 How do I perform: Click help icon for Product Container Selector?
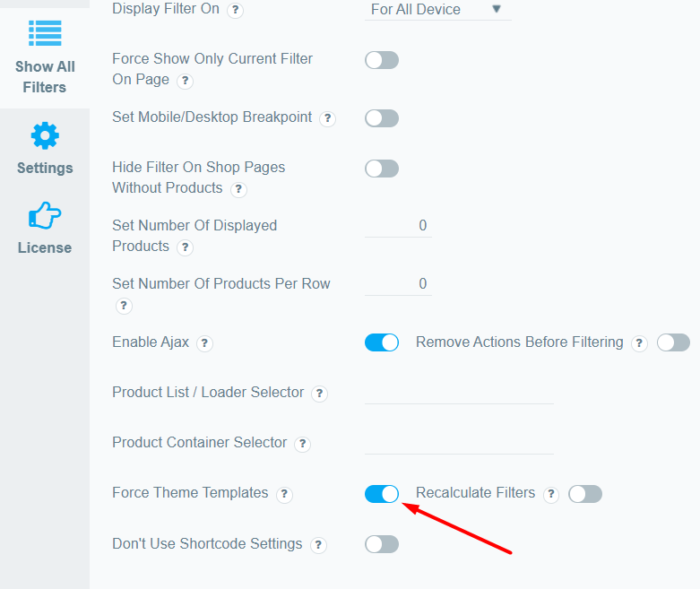click(x=303, y=444)
